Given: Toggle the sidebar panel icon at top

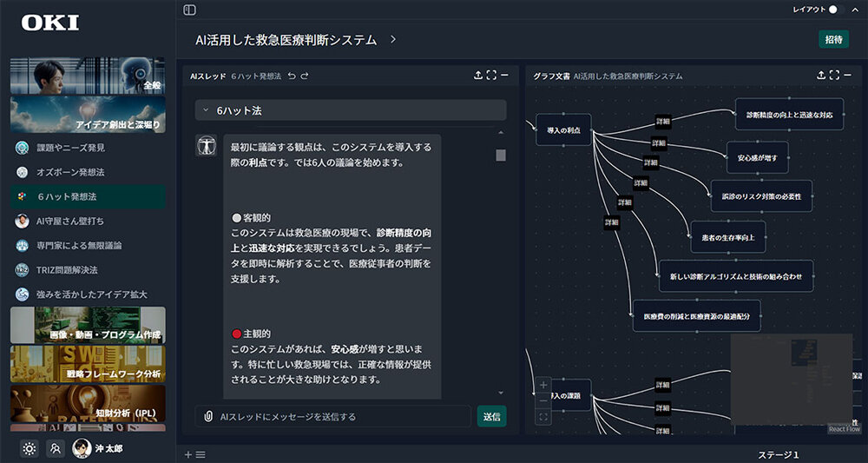Looking at the screenshot, I should pyautogui.click(x=189, y=10).
